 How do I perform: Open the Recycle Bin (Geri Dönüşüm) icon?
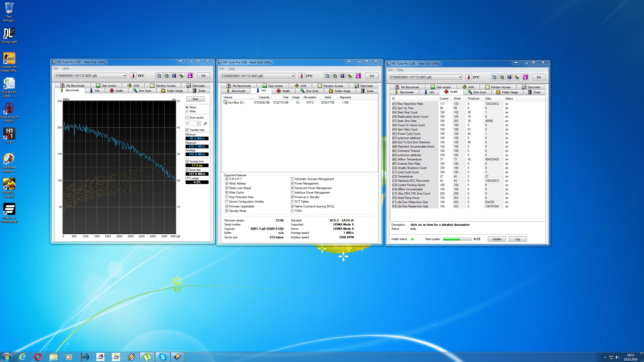(x=9, y=12)
